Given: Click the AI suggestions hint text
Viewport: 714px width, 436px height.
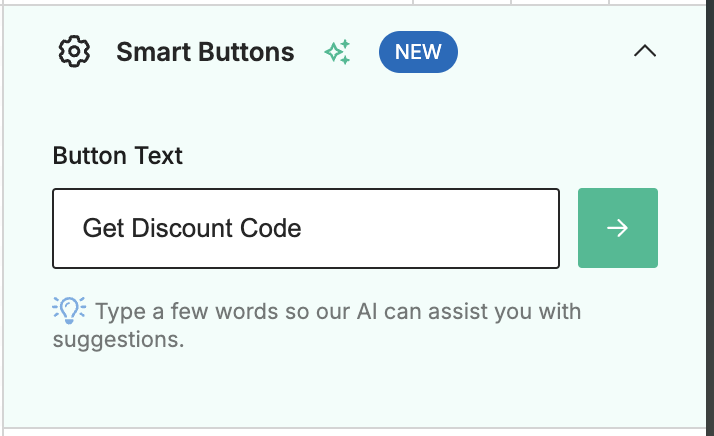Looking at the screenshot, I should 316,325.
